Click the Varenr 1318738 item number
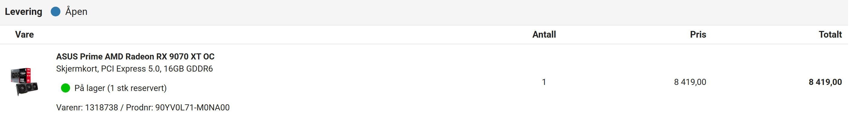The height and width of the screenshot is (121, 868). [x=87, y=107]
